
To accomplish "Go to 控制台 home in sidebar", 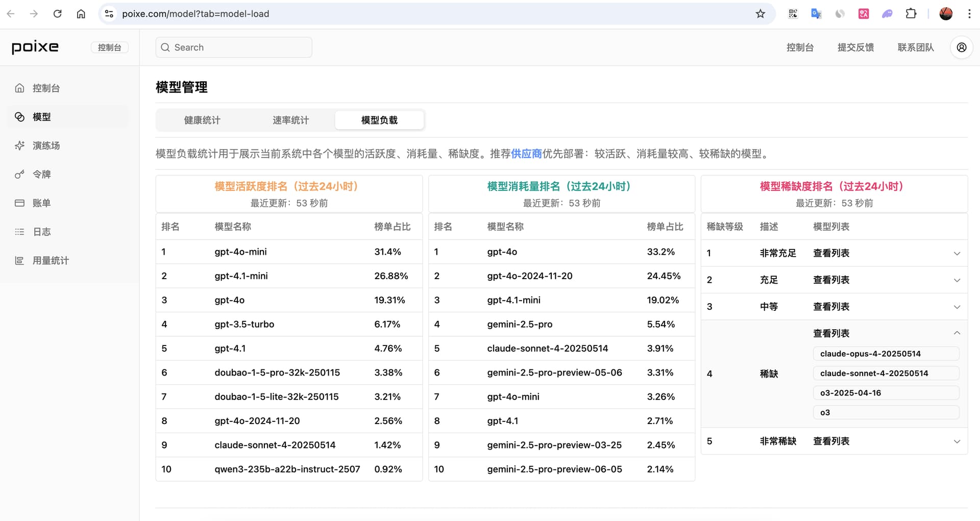I will click(45, 88).
